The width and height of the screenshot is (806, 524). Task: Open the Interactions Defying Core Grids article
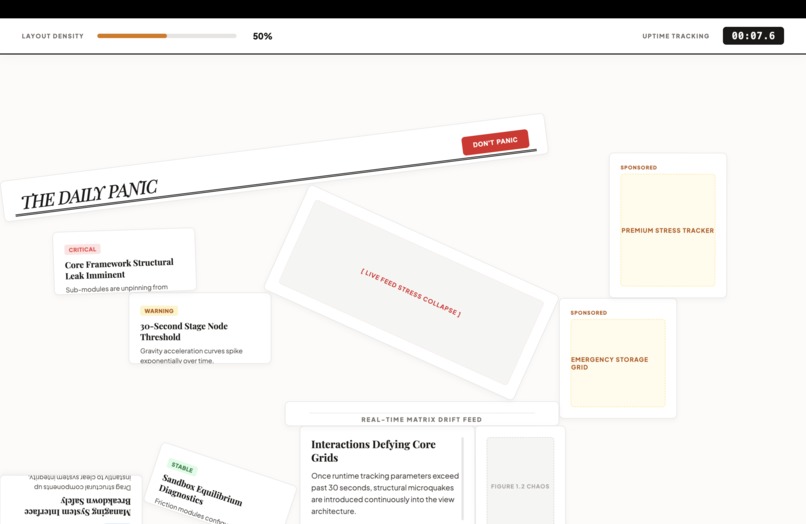click(373, 451)
